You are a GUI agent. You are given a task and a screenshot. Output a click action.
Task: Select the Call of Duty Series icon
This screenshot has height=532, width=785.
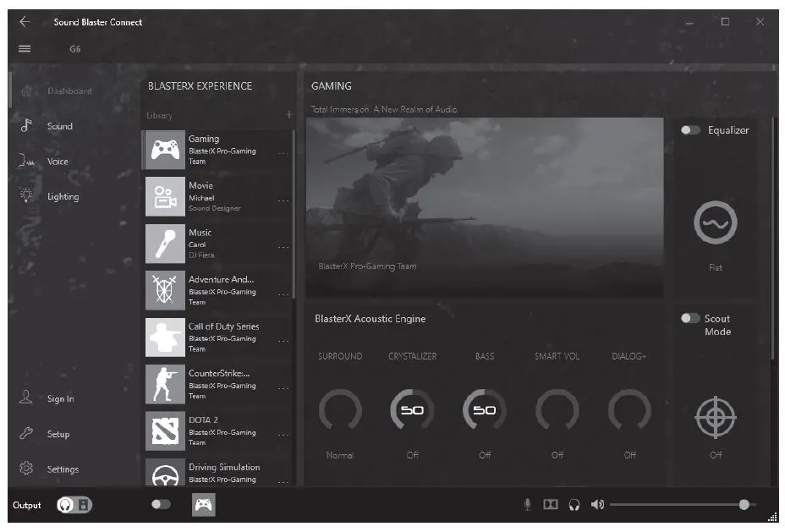coord(165,337)
